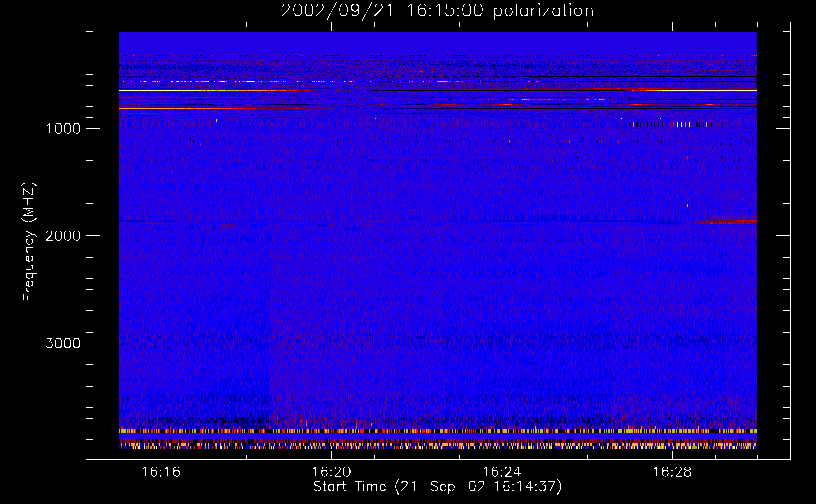Click the 16:28 time tick label

[x=672, y=472]
